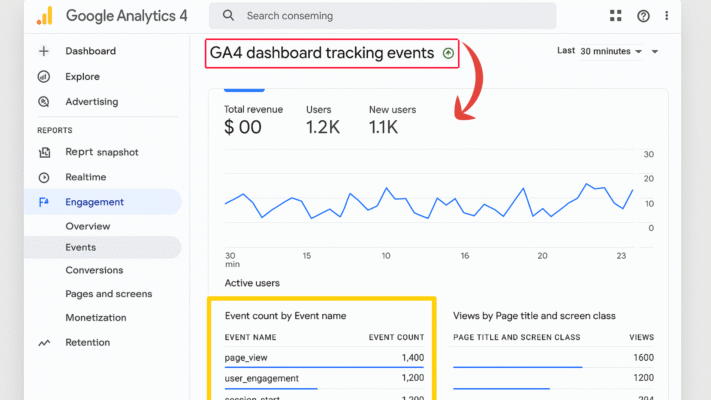Open the help question mark icon
The height and width of the screenshot is (400, 711).
point(643,16)
